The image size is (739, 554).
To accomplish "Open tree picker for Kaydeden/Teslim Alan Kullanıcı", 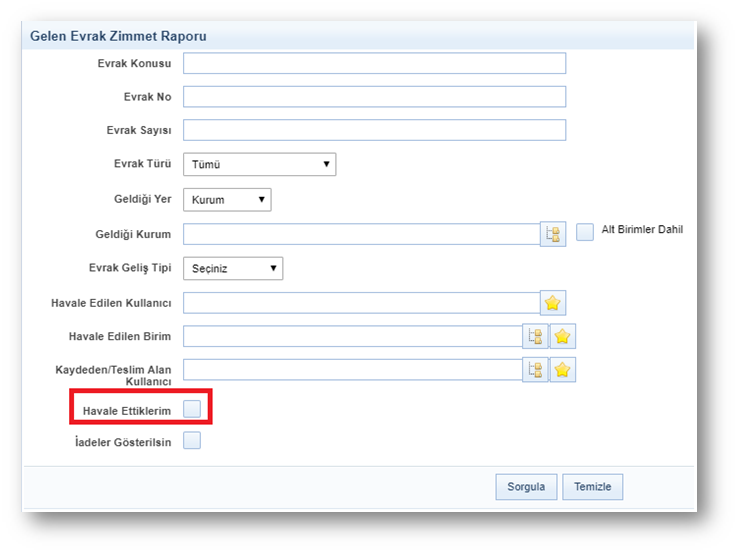I will (536, 371).
